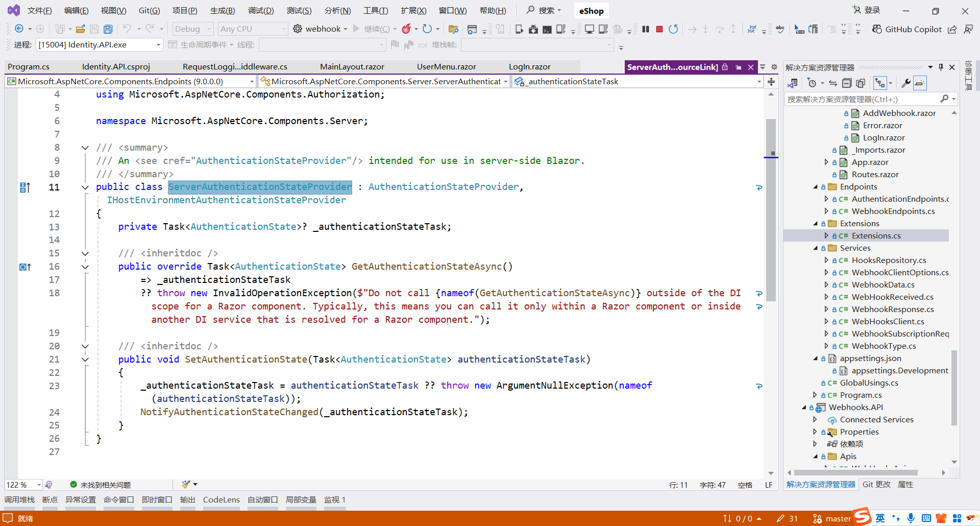The image size is (980, 526).
Task: Click the code cleanup broom icon
Action: coord(186,484)
